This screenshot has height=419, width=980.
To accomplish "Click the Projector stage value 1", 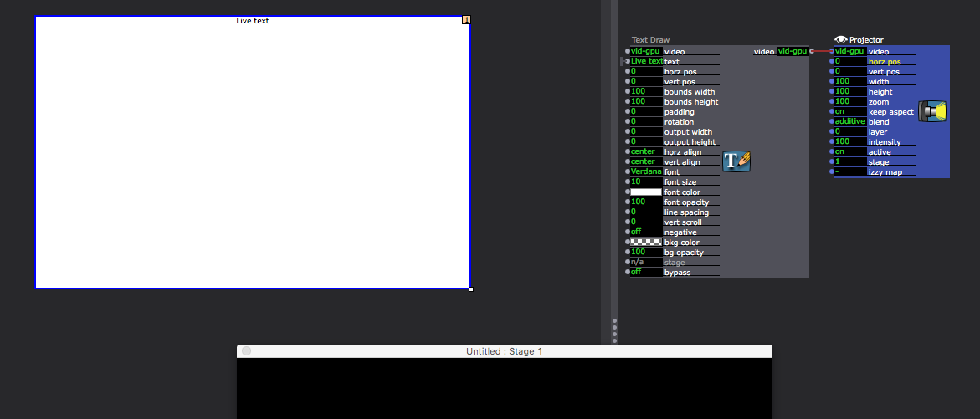I will click(851, 161).
